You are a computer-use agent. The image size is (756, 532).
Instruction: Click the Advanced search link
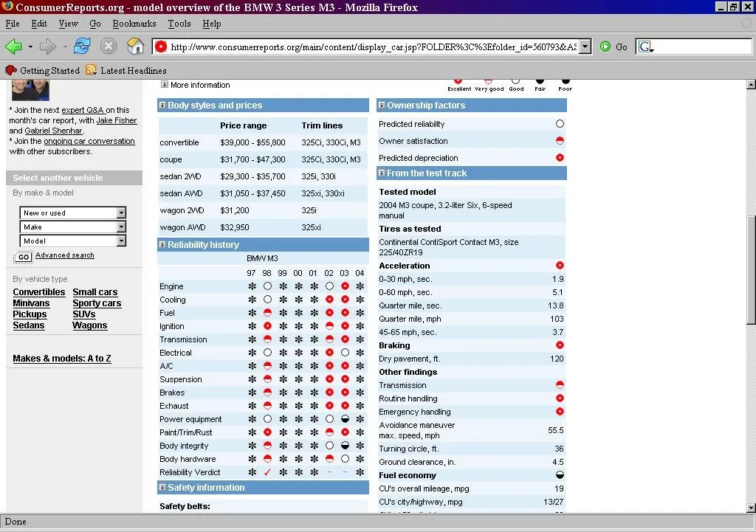65,255
